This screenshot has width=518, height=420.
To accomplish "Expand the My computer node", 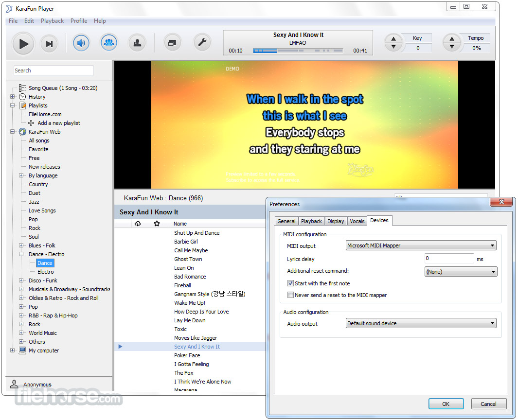I will coord(13,350).
